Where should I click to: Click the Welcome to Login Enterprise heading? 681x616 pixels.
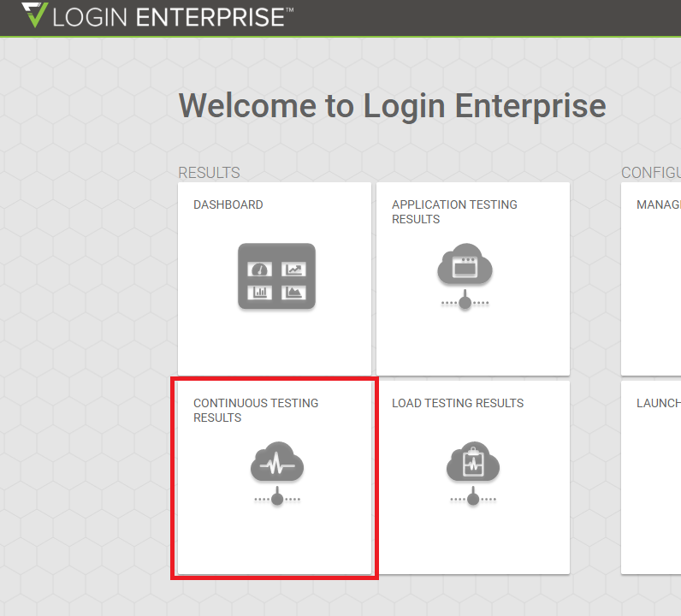coord(392,105)
